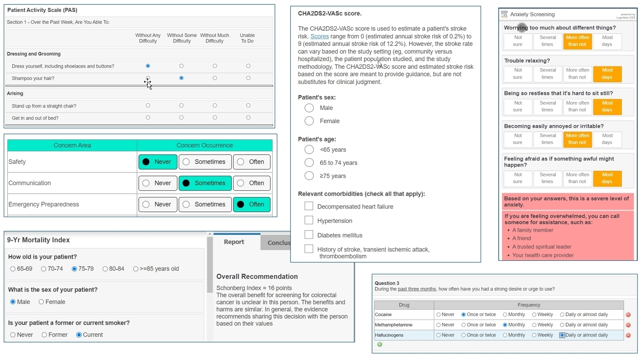Image resolution: width=644 pixels, height=358 pixels.
Task: Choose Most days for Becoming easily annoyed
Action: pos(607,139)
